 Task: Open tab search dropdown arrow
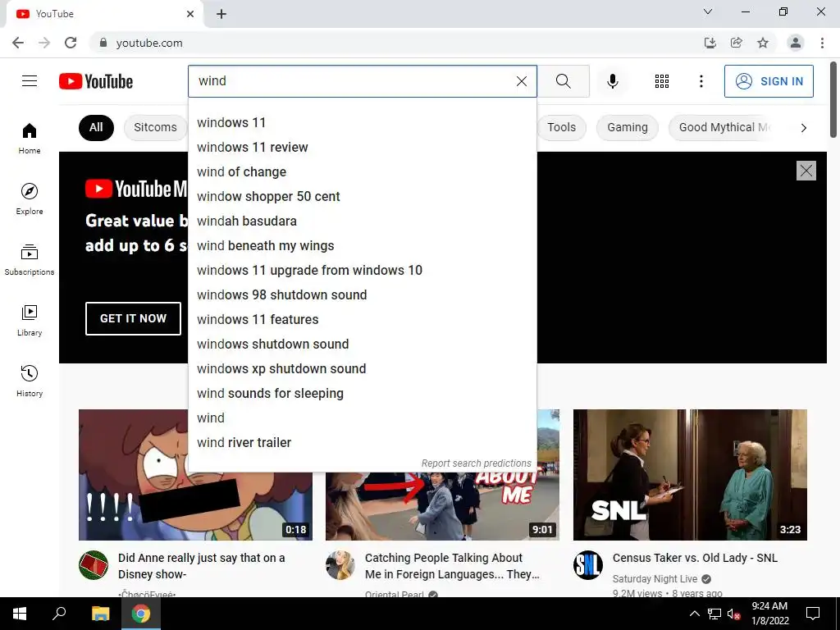(708, 11)
